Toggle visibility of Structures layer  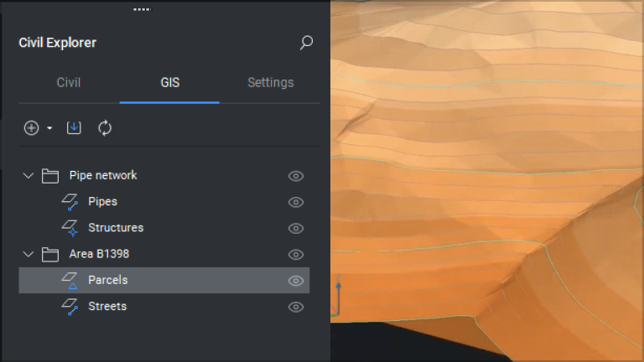[296, 228]
